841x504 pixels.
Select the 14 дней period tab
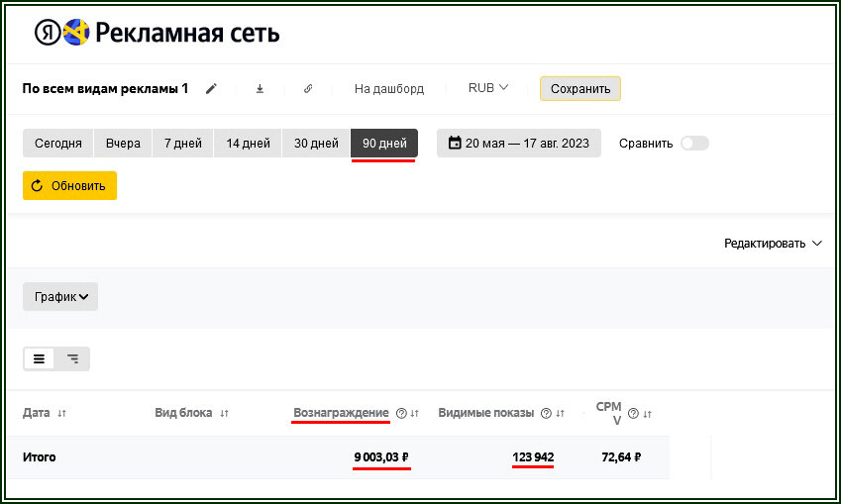point(248,144)
